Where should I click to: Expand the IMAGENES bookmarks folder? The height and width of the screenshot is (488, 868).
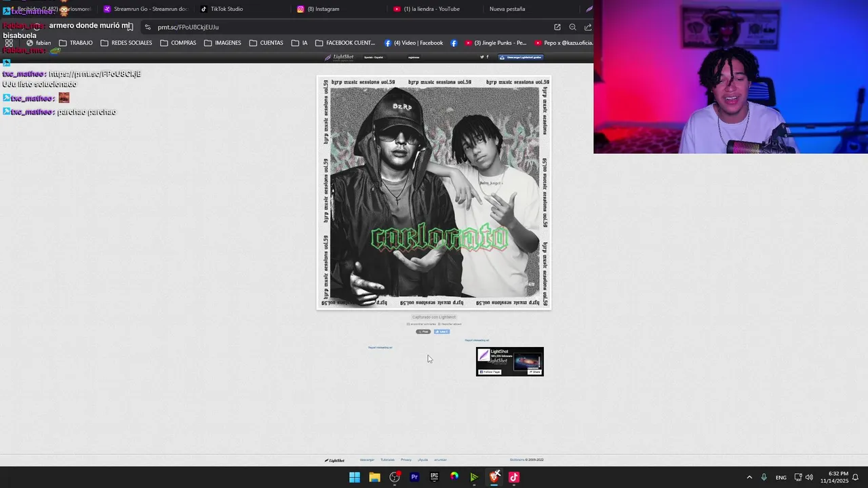(x=222, y=43)
